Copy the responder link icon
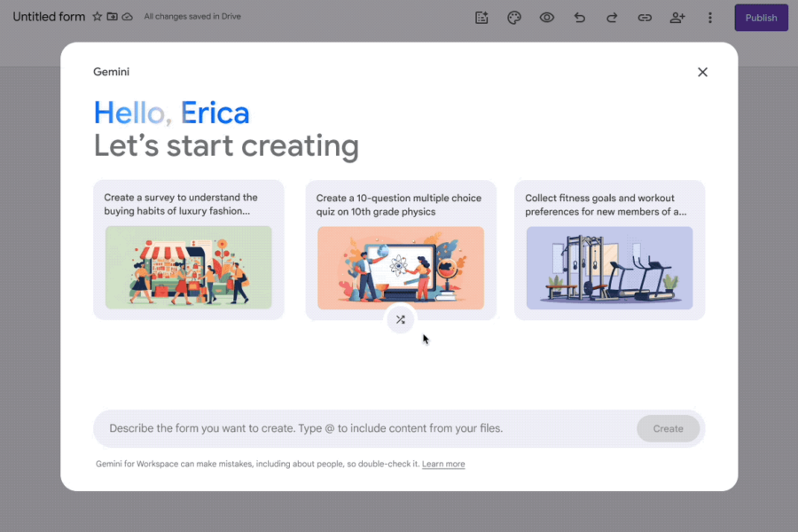798x532 pixels. pos(645,17)
